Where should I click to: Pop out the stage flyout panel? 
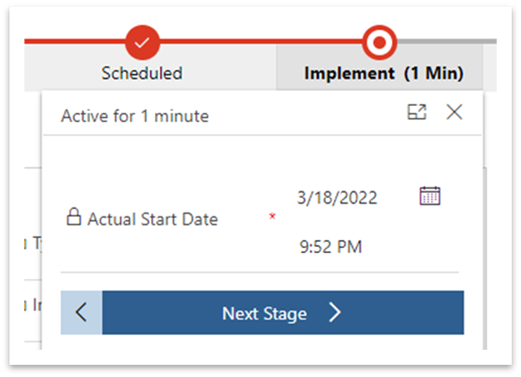pyautogui.click(x=417, y=112)
